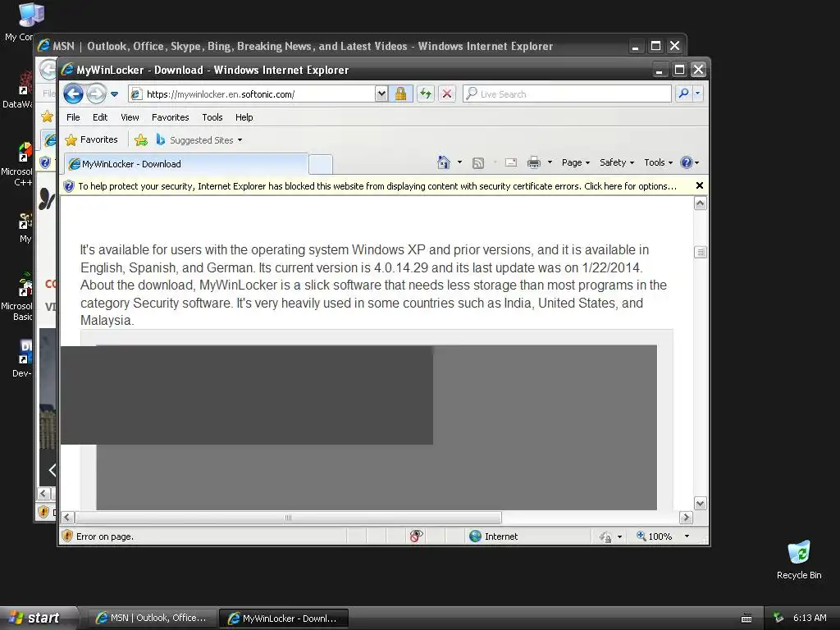Click the MSN window title bar
840x630 pixels.
tap(332, 46)
